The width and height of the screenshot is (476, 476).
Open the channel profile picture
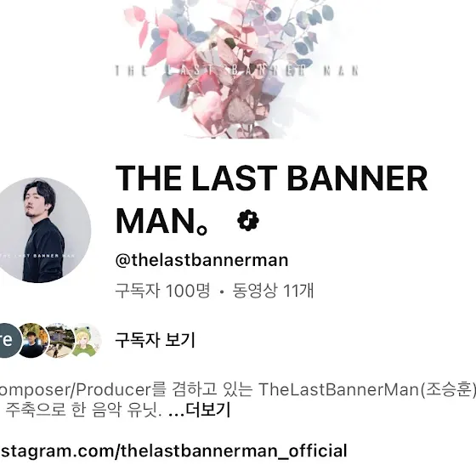(x=38, y=230)
